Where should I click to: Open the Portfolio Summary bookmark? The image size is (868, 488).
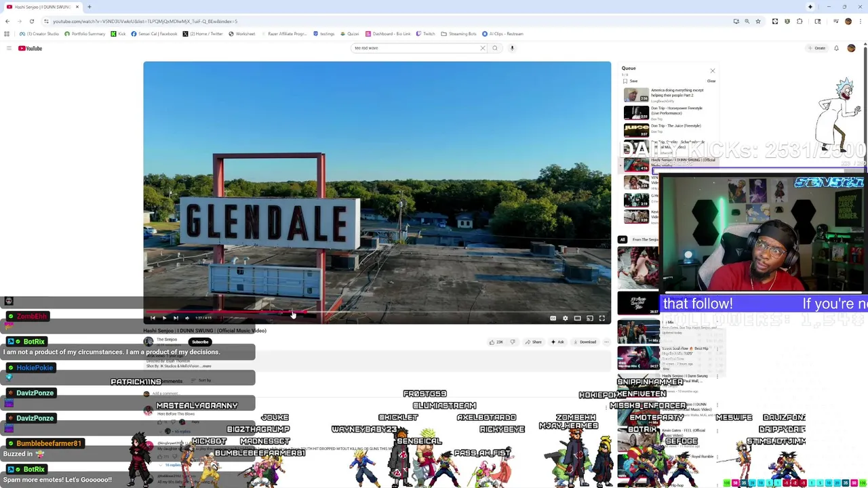[x=85, y=34]
